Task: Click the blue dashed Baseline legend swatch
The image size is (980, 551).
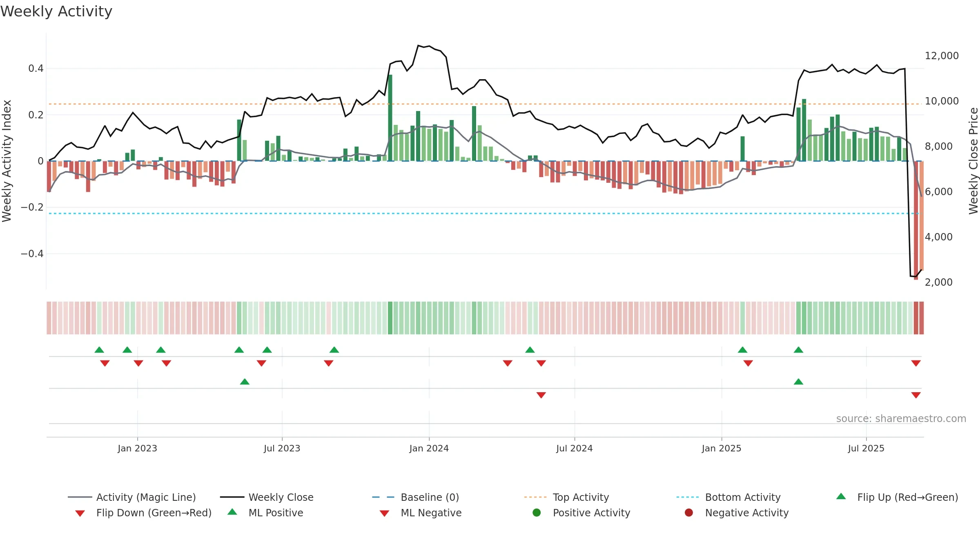Action: click(x=383, y=497)
